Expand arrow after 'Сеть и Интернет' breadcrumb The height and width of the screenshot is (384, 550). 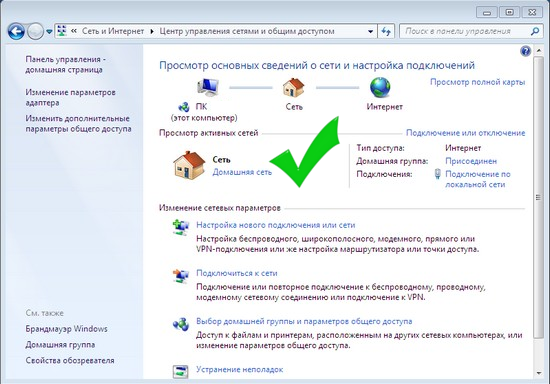coord(152,31)
